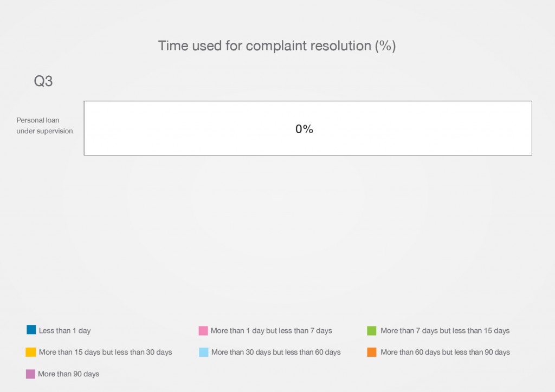Select 'More than 60 days but less than 90 days' label
Image resolution: width=555 pixels, height=392 pixels.
pos(445,352)
